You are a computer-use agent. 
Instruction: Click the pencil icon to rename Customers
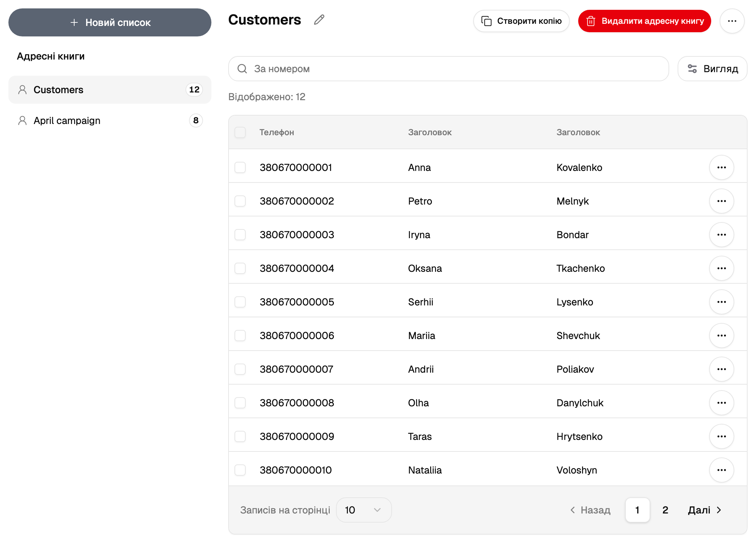(319, 20)
